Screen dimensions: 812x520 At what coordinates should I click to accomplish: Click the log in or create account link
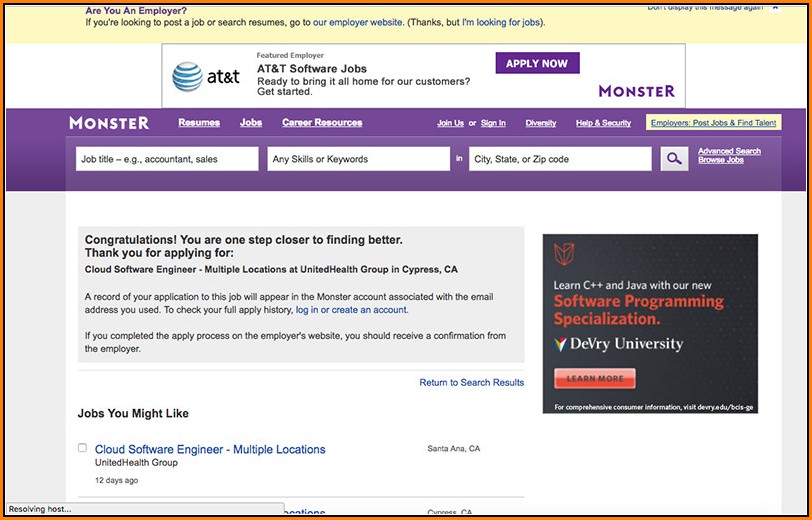point(351,310)
